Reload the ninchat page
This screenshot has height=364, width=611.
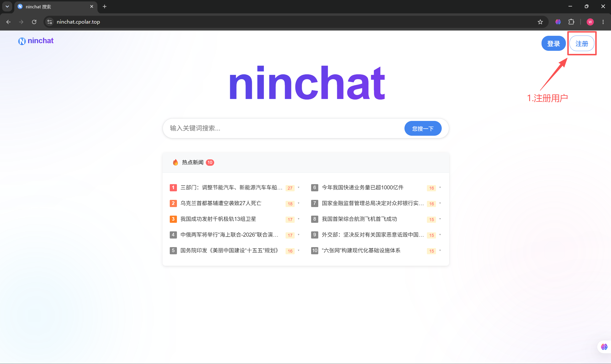(x=34, y=22)
